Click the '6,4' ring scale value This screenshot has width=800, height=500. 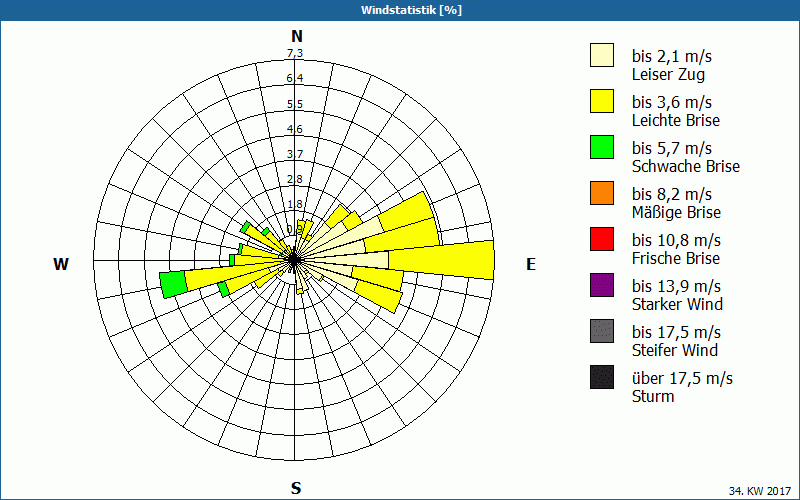coord(295,78)
